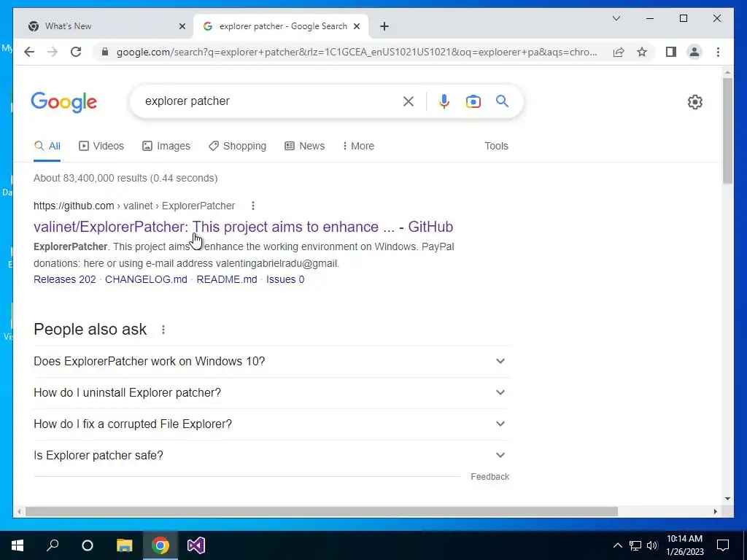The height and width of the screenshot is (560, 747).
Task: Open the README.md sitelink
Action: [227, 279]
